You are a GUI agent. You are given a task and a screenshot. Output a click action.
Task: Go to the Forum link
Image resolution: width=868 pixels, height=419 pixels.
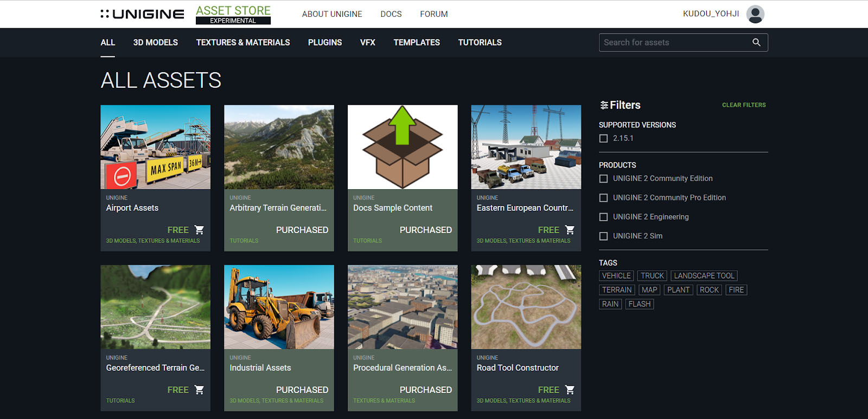(x=433, y=14)
